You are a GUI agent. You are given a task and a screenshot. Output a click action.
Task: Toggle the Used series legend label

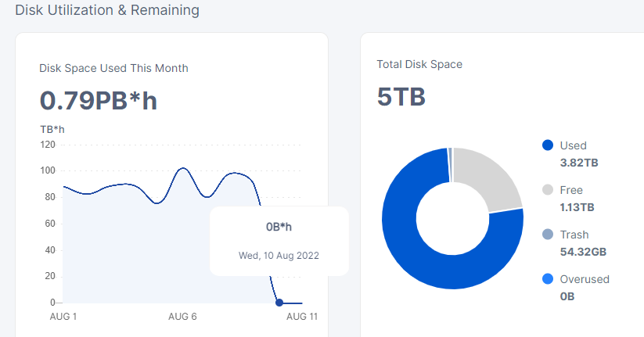(573, 145)
